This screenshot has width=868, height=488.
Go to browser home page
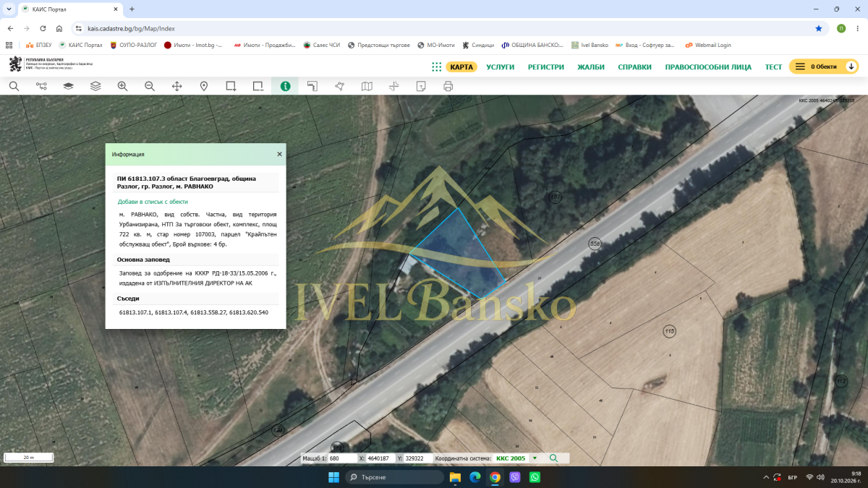pos(59,28)
